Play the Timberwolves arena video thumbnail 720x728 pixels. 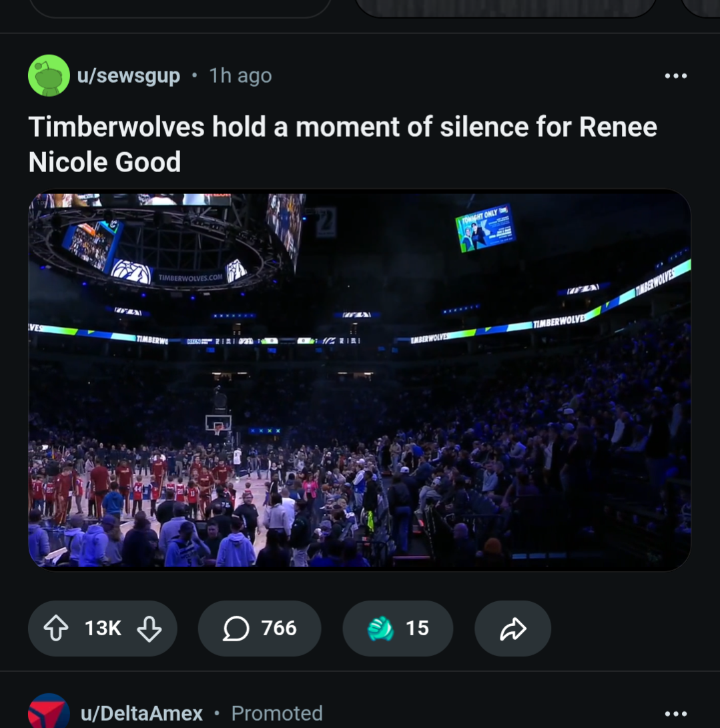360,380
